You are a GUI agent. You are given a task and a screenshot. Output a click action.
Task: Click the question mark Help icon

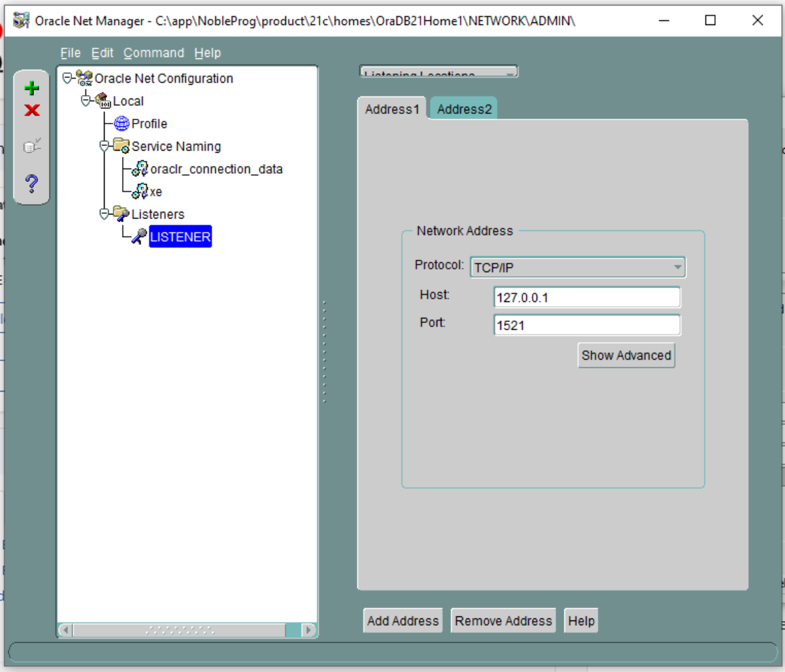tap(31, 184)
